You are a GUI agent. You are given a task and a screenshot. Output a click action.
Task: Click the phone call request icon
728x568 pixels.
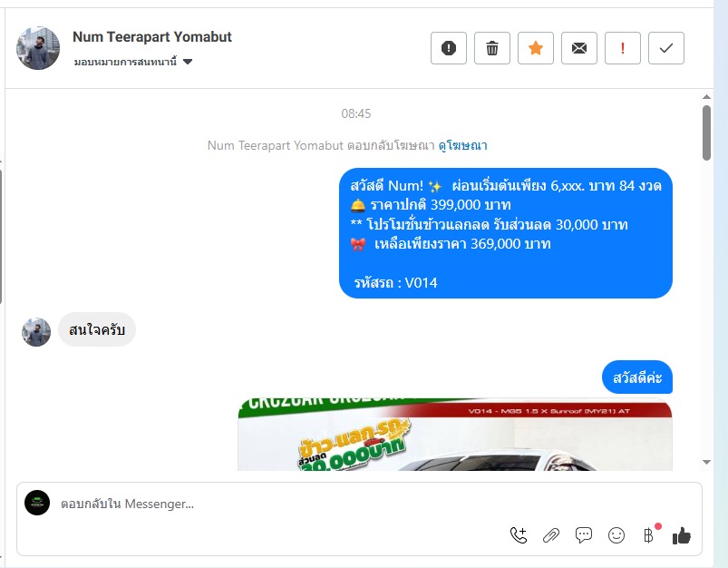519,535
